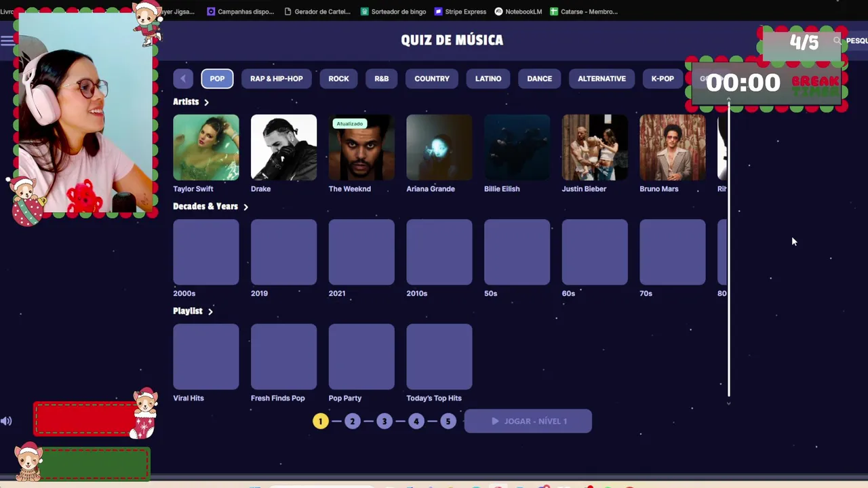Pick the Taylor Swift artist thumbnail
The width and height of the screenshot is (868, 488).
tap(206, 147)
